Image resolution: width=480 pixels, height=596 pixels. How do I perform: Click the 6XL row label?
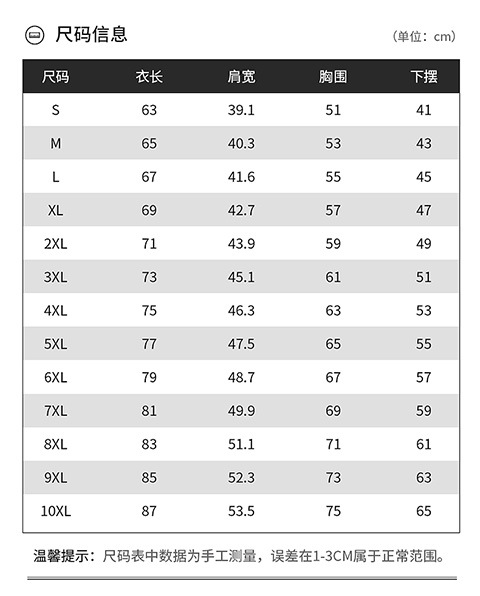(x=55, y=377)
